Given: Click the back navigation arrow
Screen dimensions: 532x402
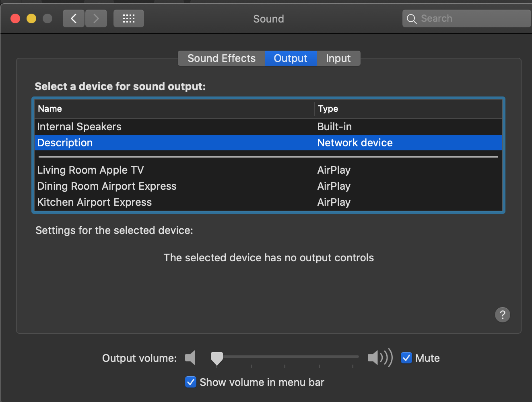Looking at the screenshot, I should [73, 18].
